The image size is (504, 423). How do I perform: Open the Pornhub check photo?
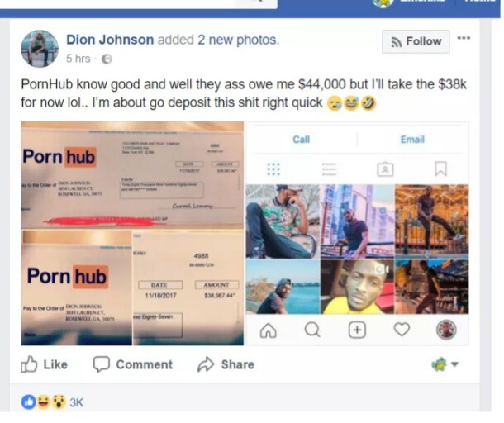coord(132,233)
